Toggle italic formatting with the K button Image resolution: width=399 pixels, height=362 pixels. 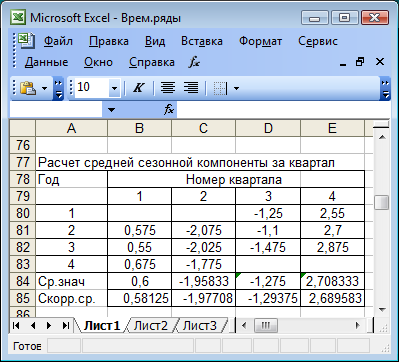pos(138,88)
